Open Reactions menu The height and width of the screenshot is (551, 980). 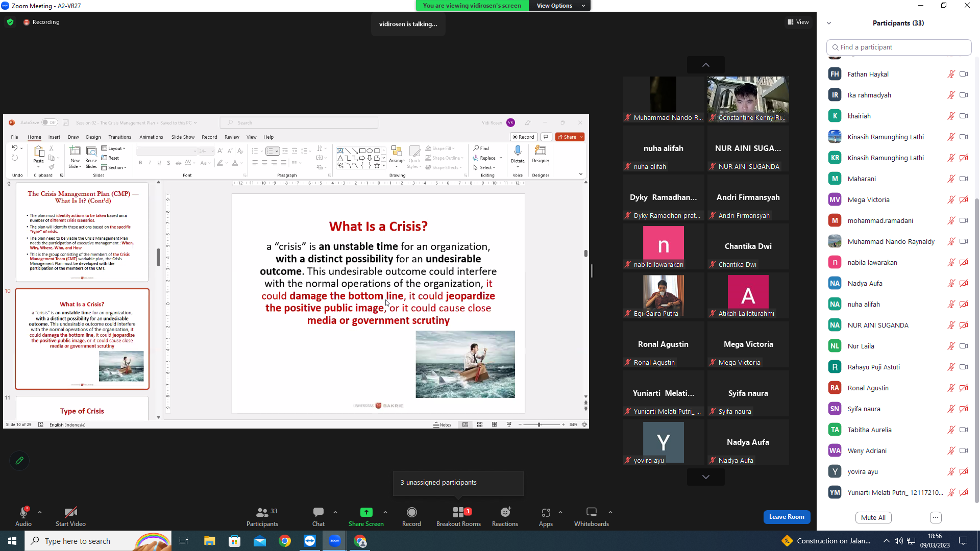pyautogui.click(x=505, y=516)
